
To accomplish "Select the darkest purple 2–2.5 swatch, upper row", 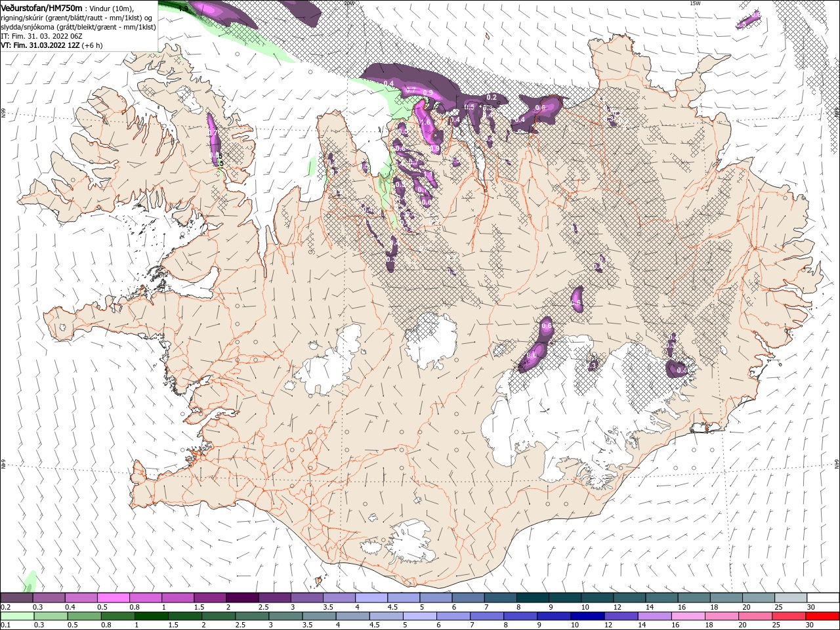I will (x=242, y=597).
